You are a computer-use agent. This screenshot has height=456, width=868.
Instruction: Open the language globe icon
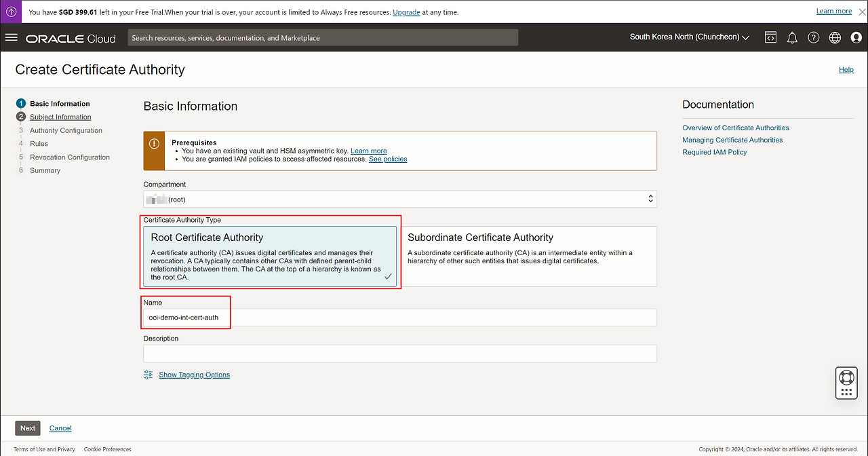click(835, 38)
